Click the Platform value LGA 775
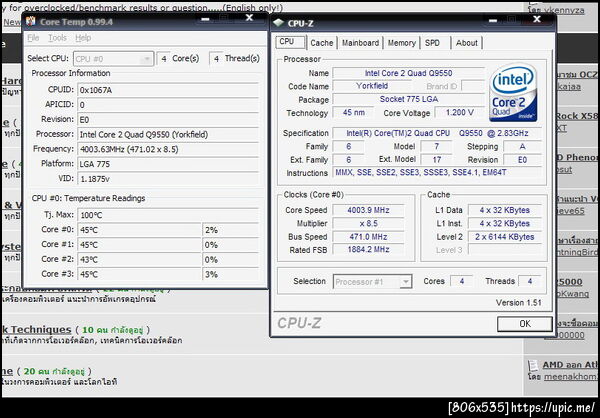This screenshot has height=418, width=600. point(168,164)
